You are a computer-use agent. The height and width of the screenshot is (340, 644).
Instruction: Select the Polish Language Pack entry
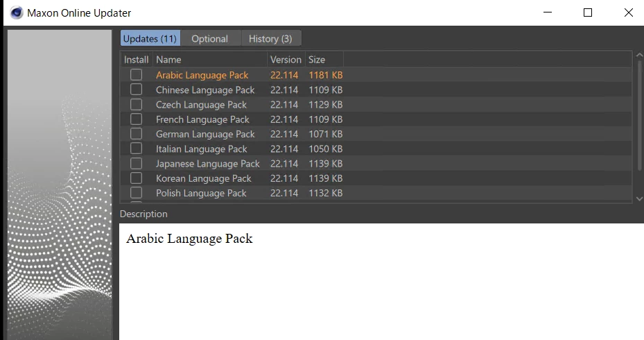click(x=201, y=193)
